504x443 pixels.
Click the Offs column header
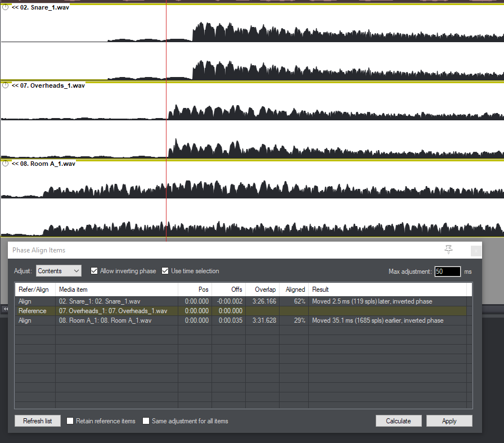[228, 290]
